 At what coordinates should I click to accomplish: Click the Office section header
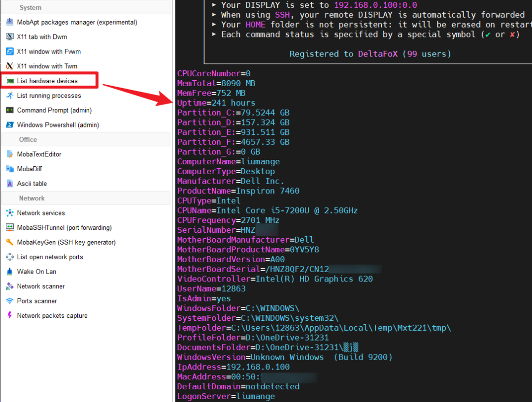click(x=86, y=139)
